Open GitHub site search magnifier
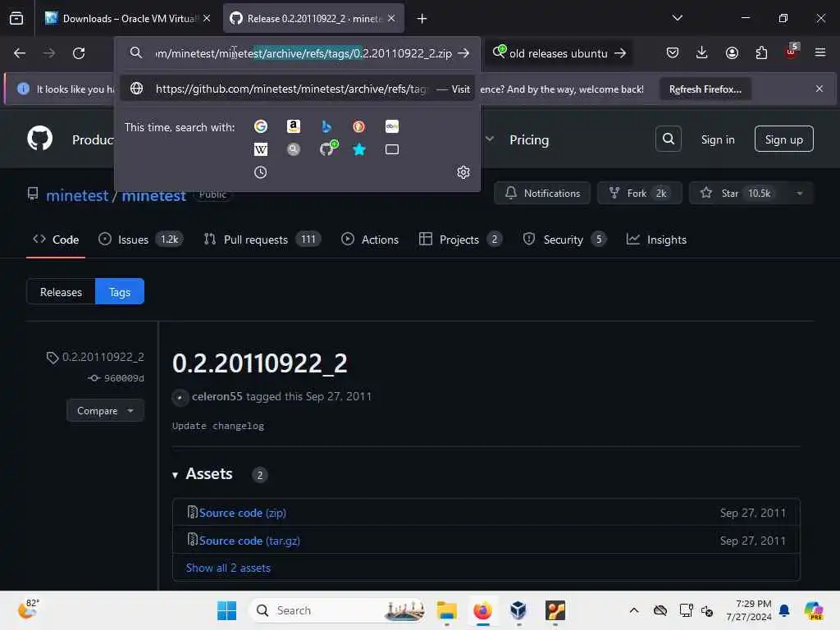840x630 pixels. point(669,139)
